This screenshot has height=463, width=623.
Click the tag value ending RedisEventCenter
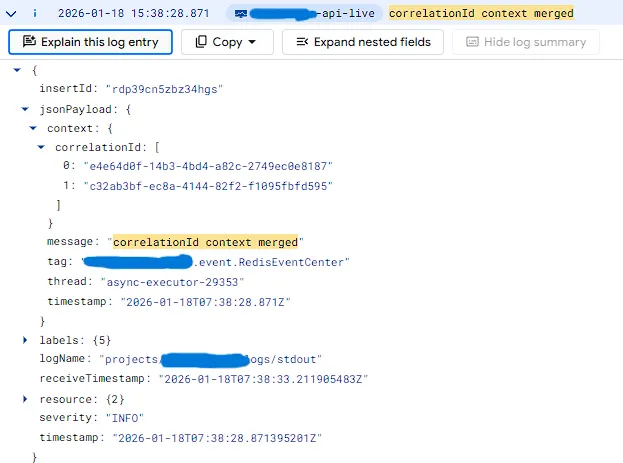[216, 262]
